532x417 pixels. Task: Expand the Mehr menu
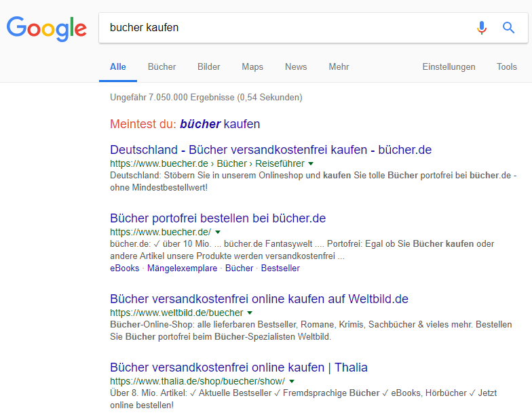pyautogui.click(x=339, y=66)
